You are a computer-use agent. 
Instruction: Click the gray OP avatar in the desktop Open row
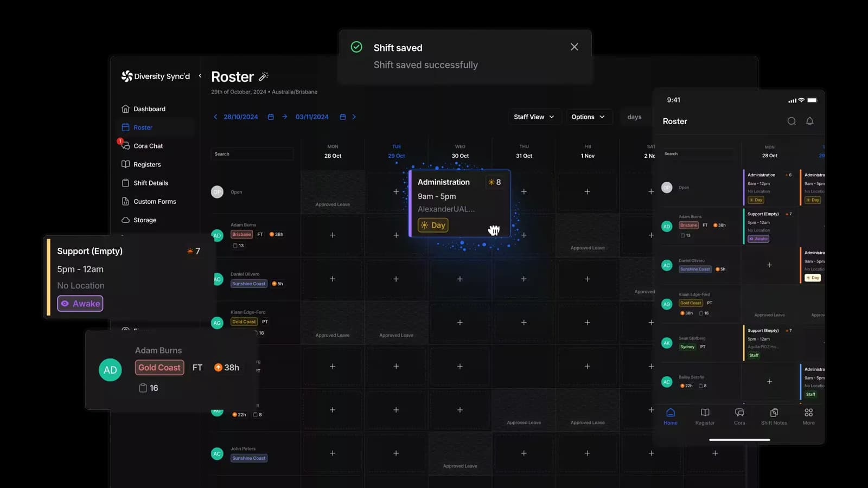(x=217, y=192)
